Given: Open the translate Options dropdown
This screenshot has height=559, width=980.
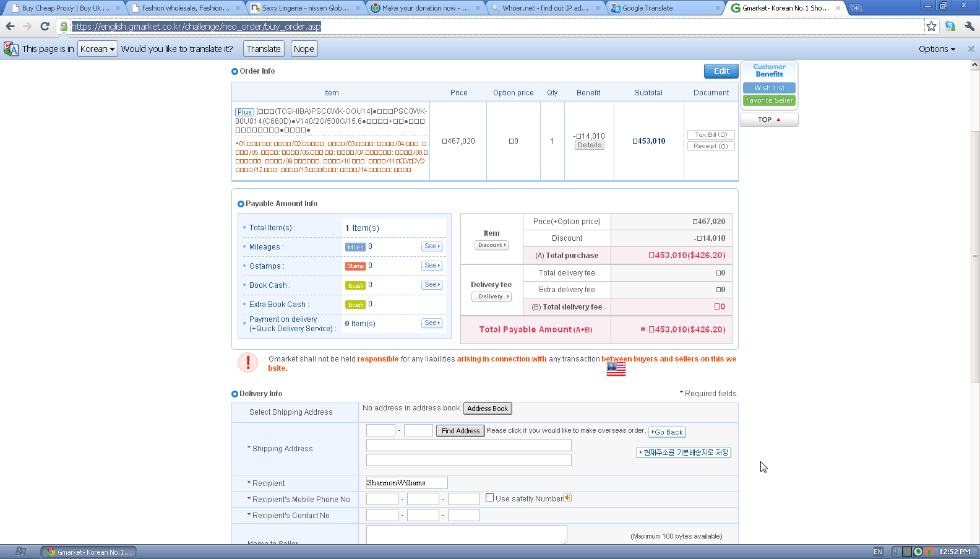Looking at the screenshot, I should pos(937,49).
